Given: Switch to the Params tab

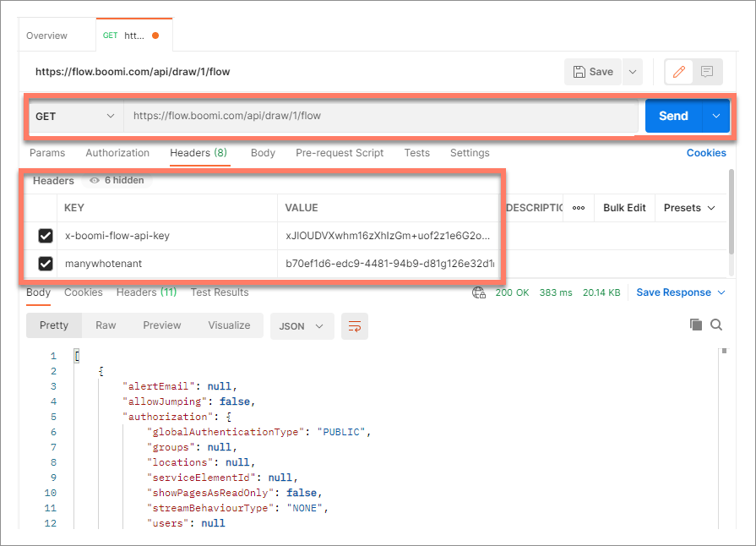Looking at the screenshot, I should tap(47, 153).
